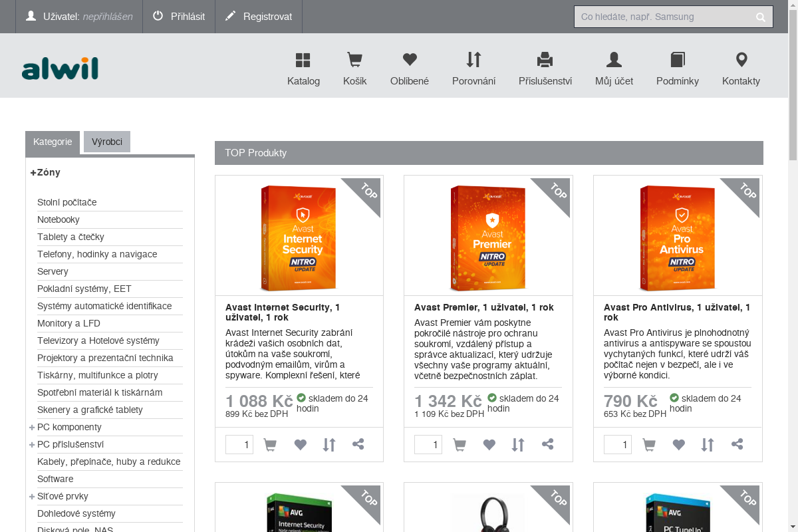The width and height of the screenshot is (798, 532).
Task: Switch to the Výrobci tab
Action: (x=107, y=142)
